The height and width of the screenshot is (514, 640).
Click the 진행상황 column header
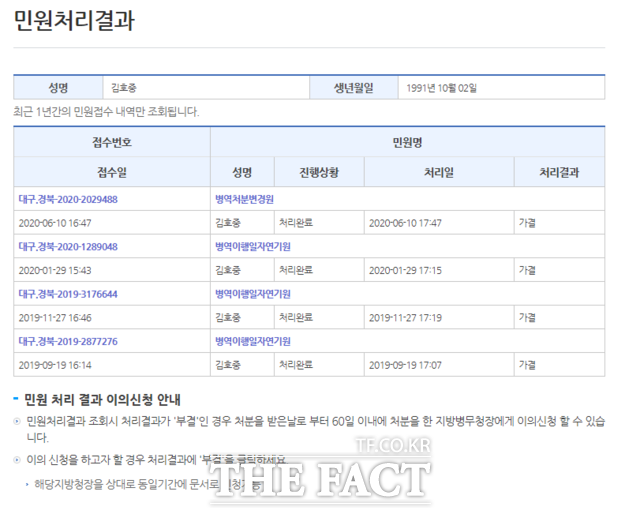[x=319, y=172]
